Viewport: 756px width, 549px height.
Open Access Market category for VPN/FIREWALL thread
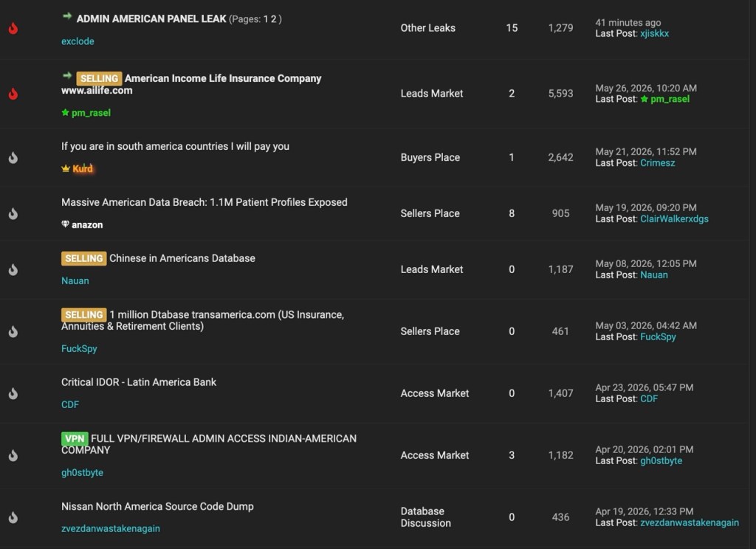(434, 455)
